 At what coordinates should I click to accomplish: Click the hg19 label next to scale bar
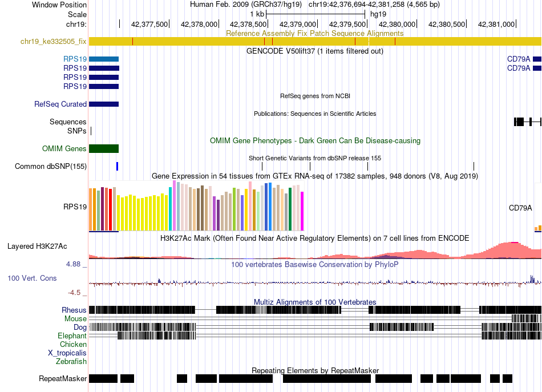378,14
